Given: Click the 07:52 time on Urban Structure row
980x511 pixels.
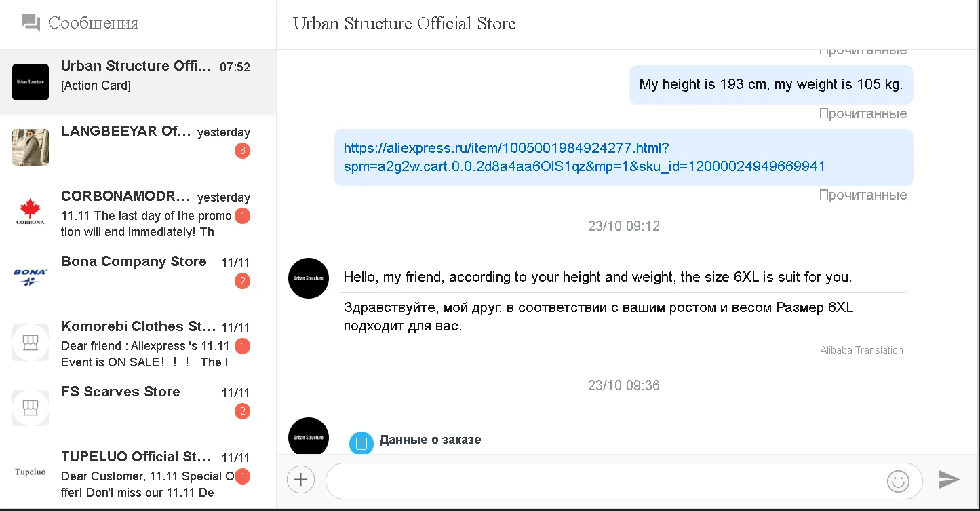Looking at the screenshot, I should (x=235, y=67).
